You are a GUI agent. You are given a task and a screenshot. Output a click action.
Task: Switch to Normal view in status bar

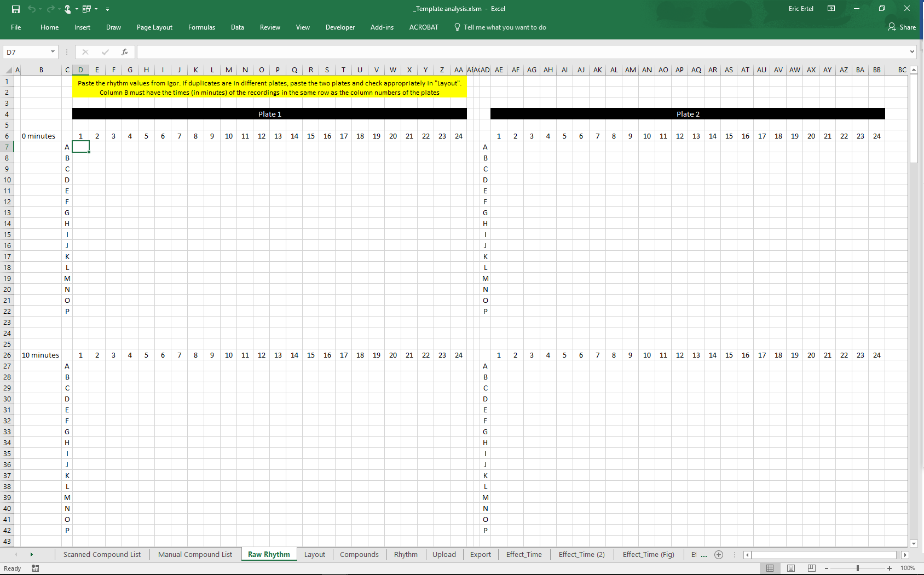point(770,568)
